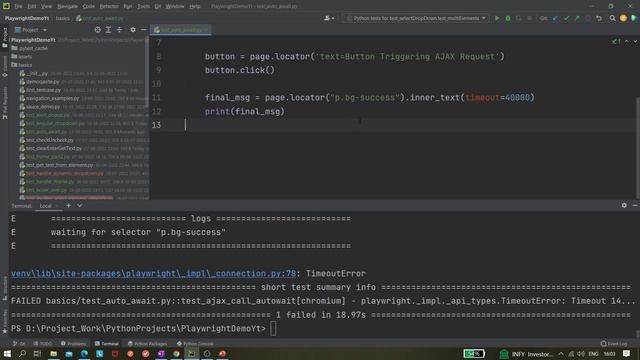Open Windows taskbar search
The width and height of the screenshot is (640, 360).
[22, 354]
